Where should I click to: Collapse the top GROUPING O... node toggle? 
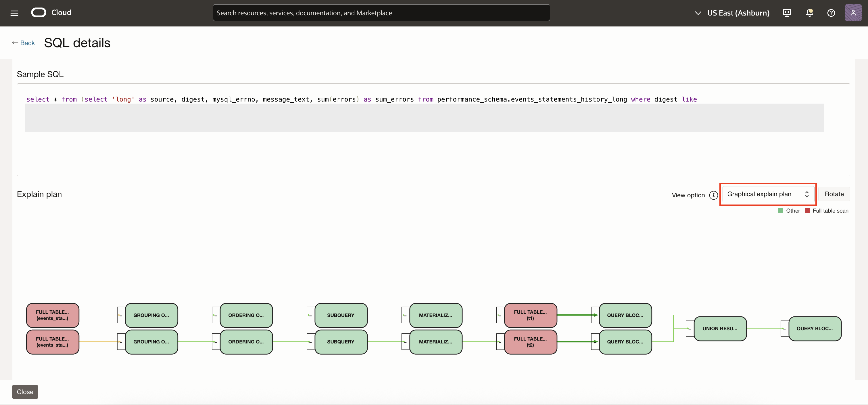[121, 315]
